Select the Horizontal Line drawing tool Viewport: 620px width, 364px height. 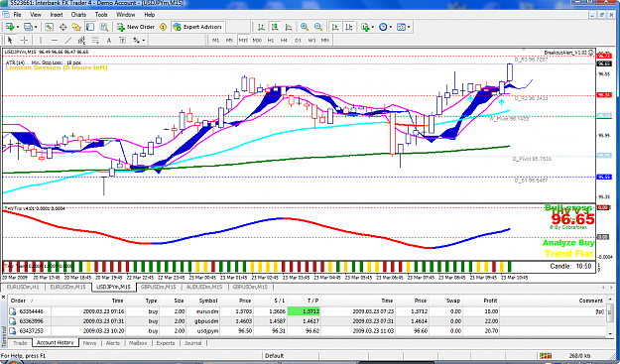[55, 40]
